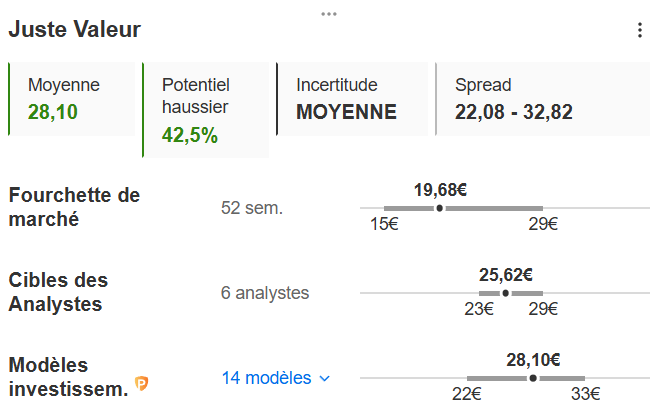
Task: Click the InvestingPro shield badge icon
Action: click(142, 382)
